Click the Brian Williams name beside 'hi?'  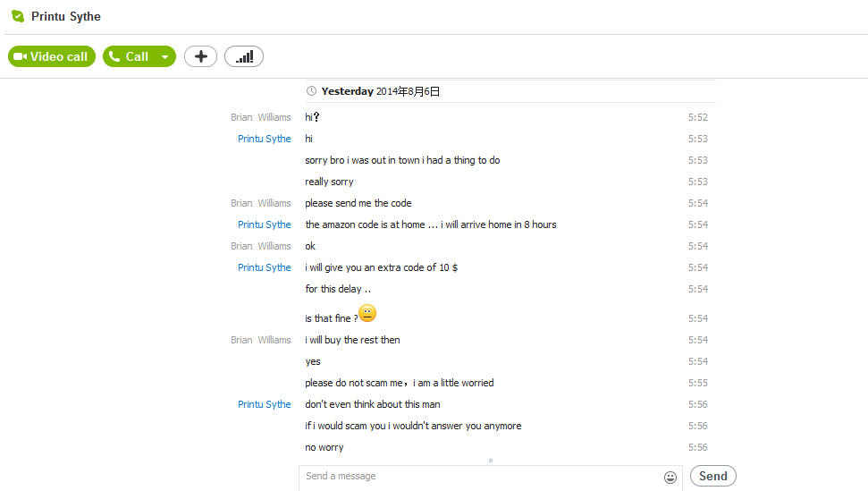[261, 117]
